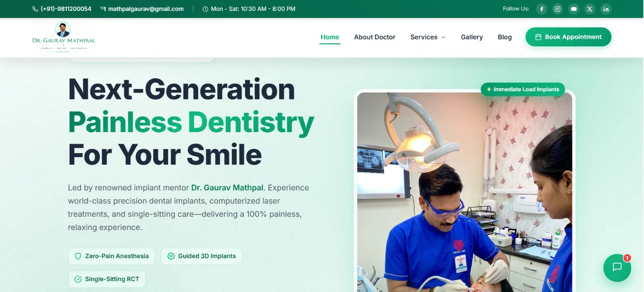
Task: Click the "For Your Smile" heading line
Action: (165, 155)
